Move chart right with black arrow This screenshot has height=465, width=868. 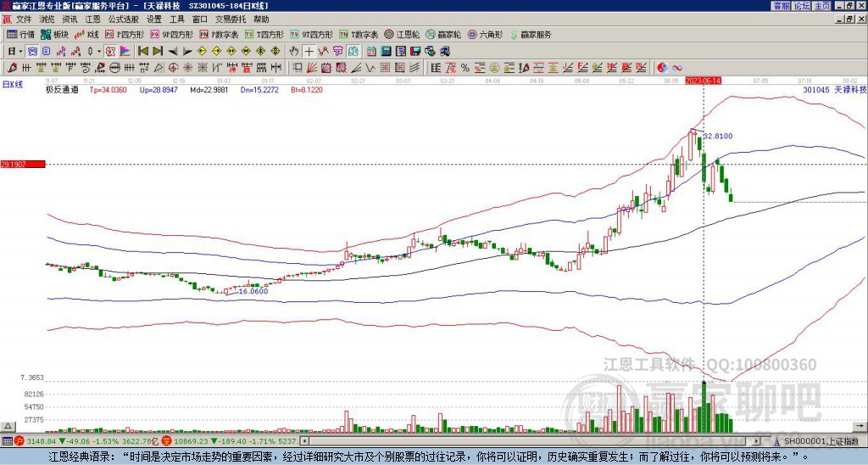(x=187, y=52)
